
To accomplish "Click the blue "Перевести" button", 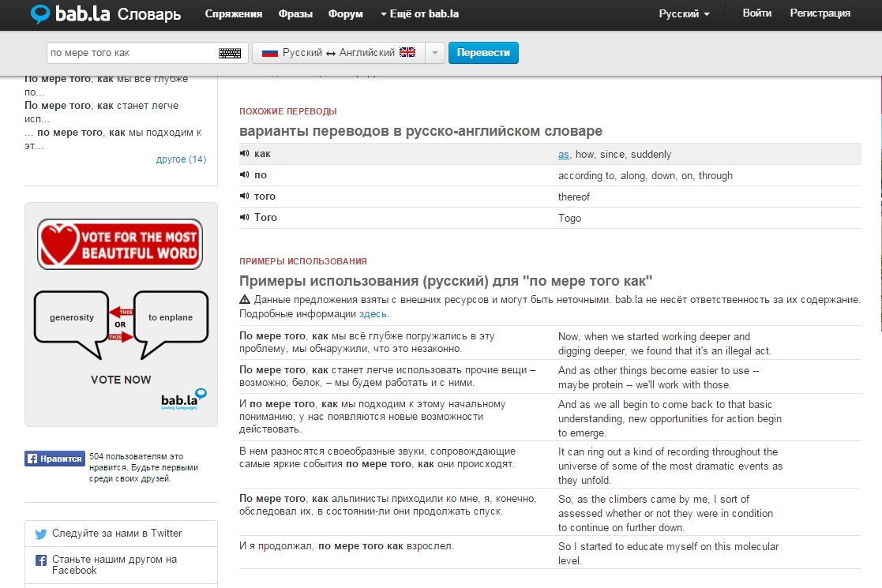I will 483,53.
